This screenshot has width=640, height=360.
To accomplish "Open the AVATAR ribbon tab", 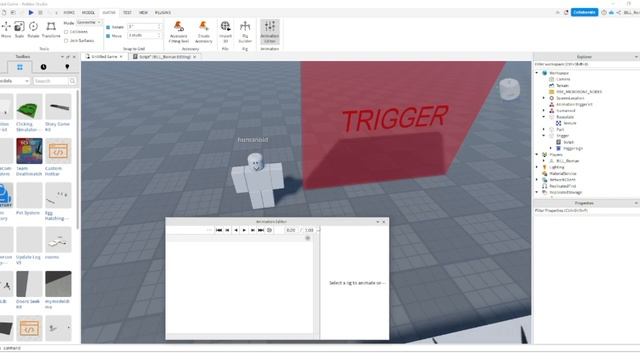I will click(109, 13).
